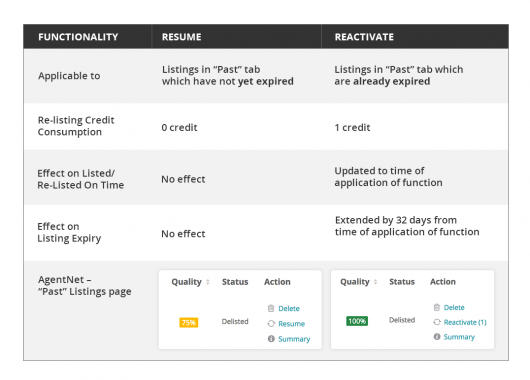Click trash icon beside Delete in Resume panel
The width and height of the screenshot is (530, 380).
point(271,308)
